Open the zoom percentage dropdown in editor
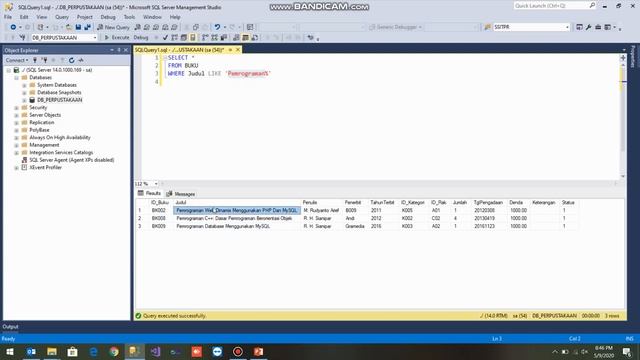Screen dimensions: 640x360 coord(156,184)
